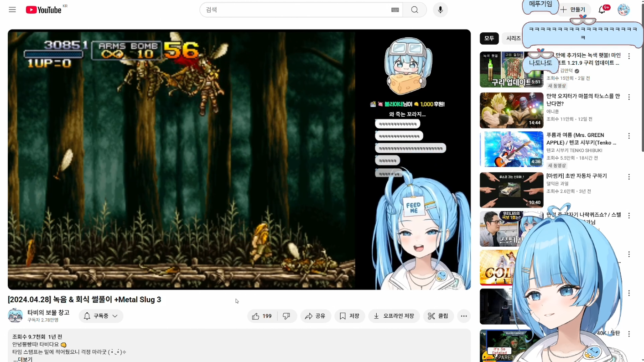The image size is (644, 362).
Task: Like the video with thumbs up
Action: click(x=262, y=316)
